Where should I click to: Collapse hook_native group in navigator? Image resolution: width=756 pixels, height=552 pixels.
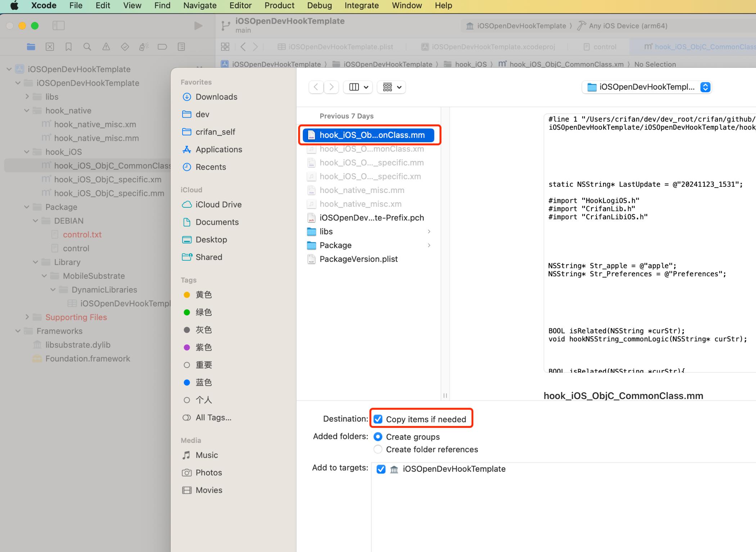click(x=27, y=111)
